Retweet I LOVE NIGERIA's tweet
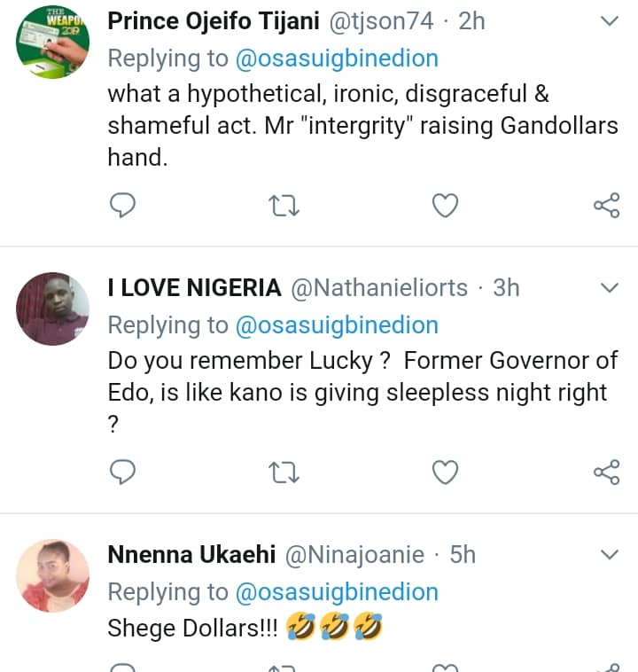This screenshot has height=672, width=638. pyautogui.click(x=284, y=472)
